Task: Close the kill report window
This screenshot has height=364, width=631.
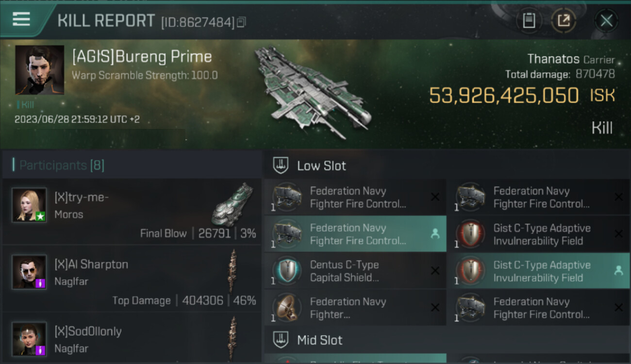Action: coord(606,20)
